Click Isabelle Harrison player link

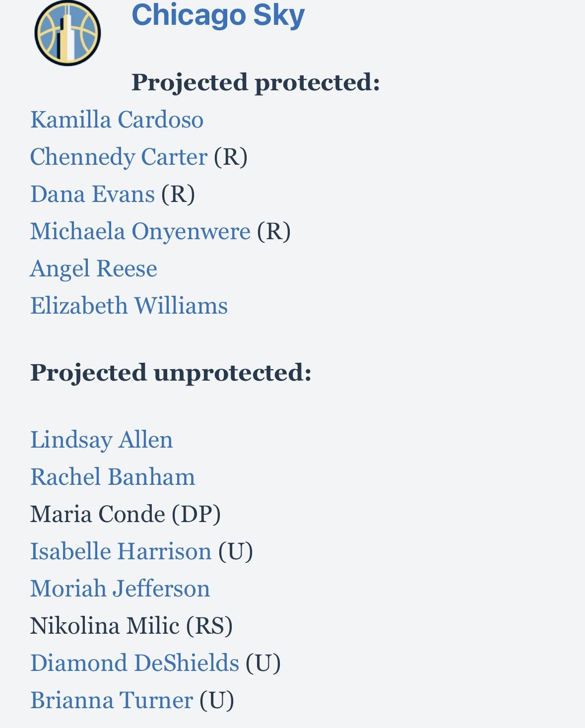pyautogui.click(x=121, y=551)
